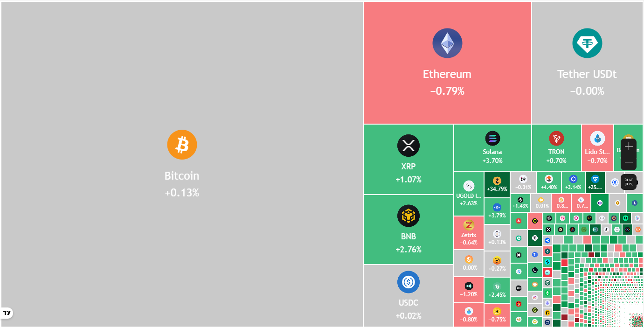644x328 pixels.
Task: Click the Solana logo icon
Action: (x=492, y=138)
